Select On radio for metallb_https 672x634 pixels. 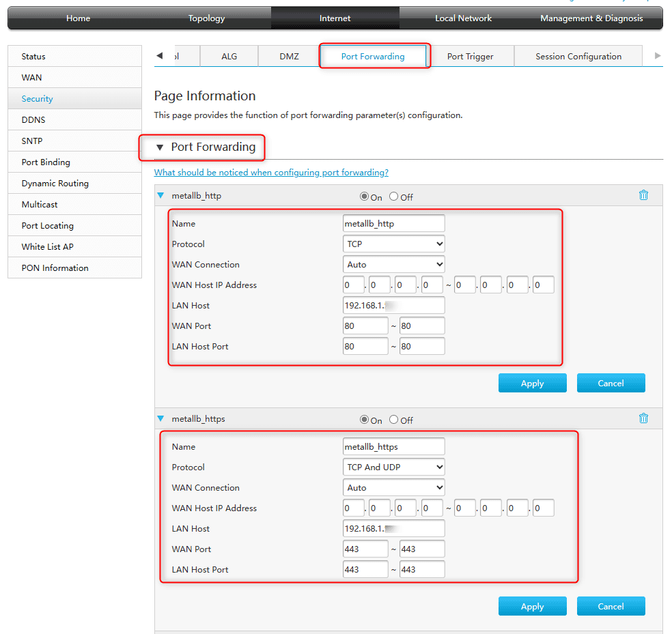[x=365, y=420]
